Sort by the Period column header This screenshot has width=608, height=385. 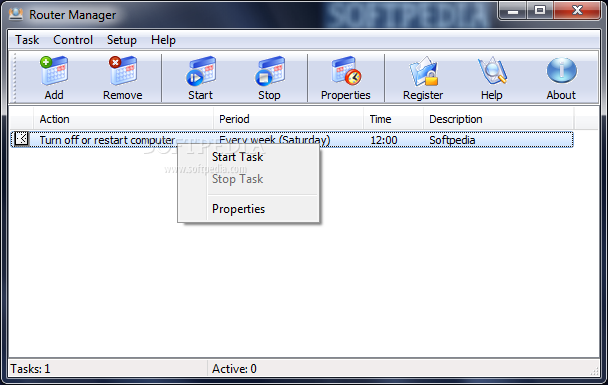[288, 119]
